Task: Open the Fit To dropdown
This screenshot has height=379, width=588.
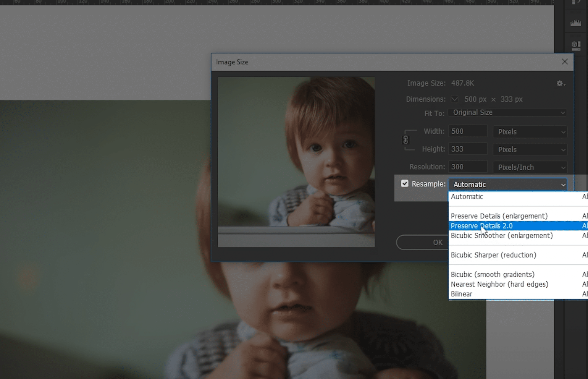Action: tap(507, 113)
